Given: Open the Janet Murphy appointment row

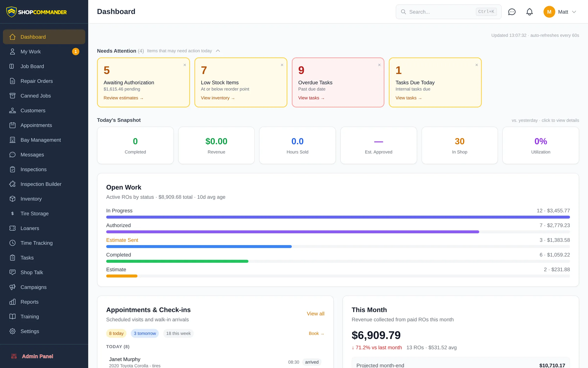Looking at the screenshot, I should [x=215, y=362].
